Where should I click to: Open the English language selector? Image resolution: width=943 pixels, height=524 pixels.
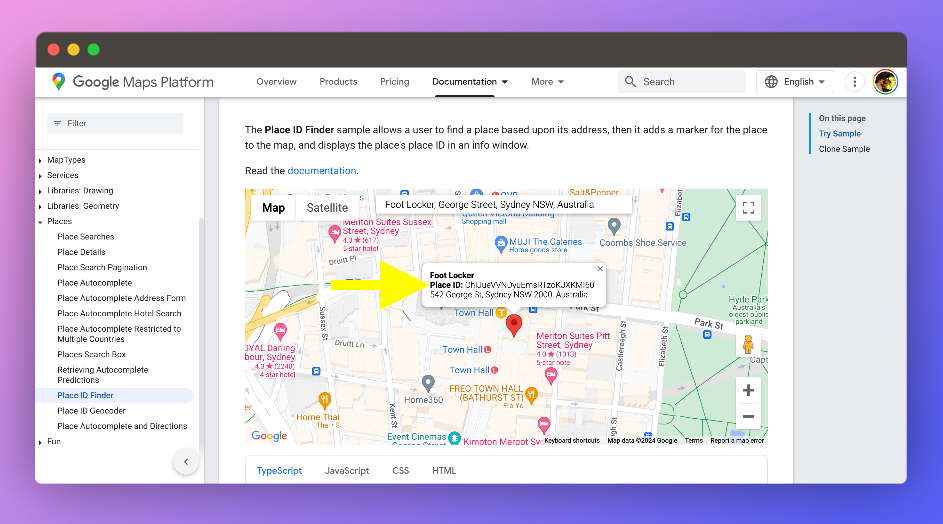[x=796, y=82]
